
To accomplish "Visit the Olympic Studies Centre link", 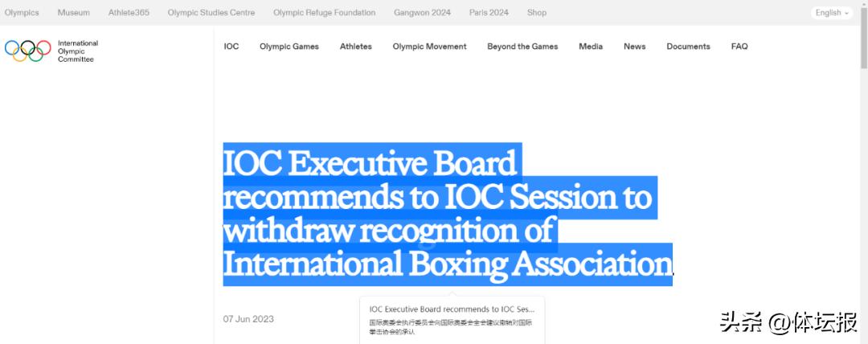I will coord(211,13).
